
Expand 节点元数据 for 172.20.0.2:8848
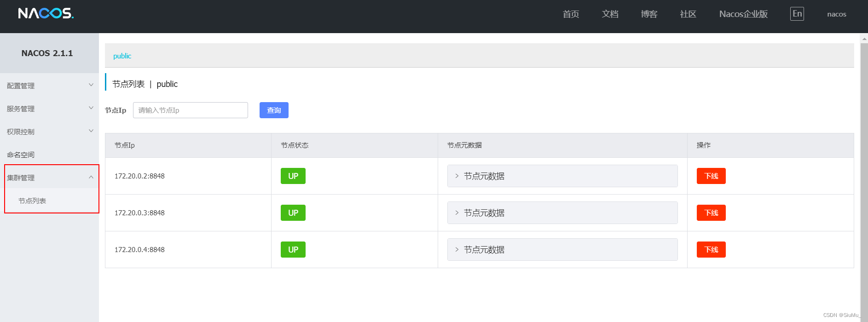562,176
